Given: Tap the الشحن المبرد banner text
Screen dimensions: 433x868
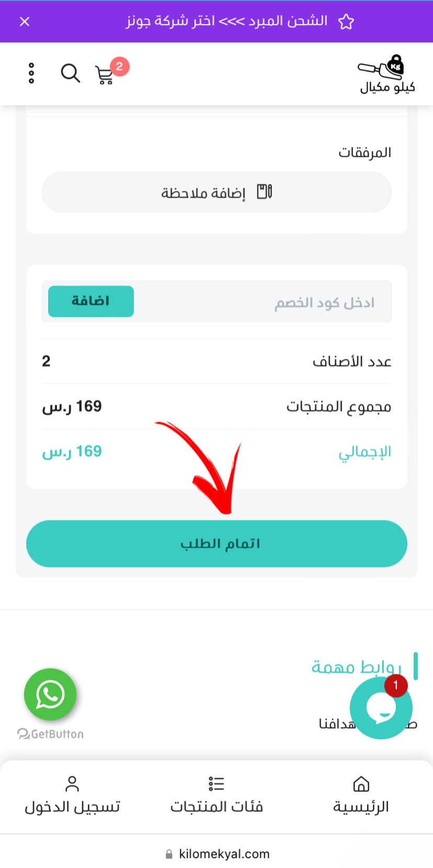Looking at the screenshot, I should 226,21.
